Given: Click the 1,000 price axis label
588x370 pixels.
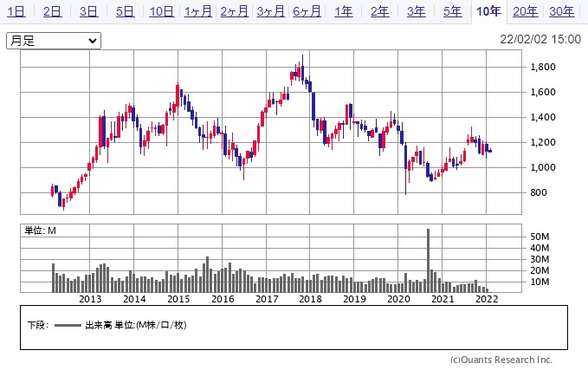Looking at the screenshot, I should click(x=543, y=168).
